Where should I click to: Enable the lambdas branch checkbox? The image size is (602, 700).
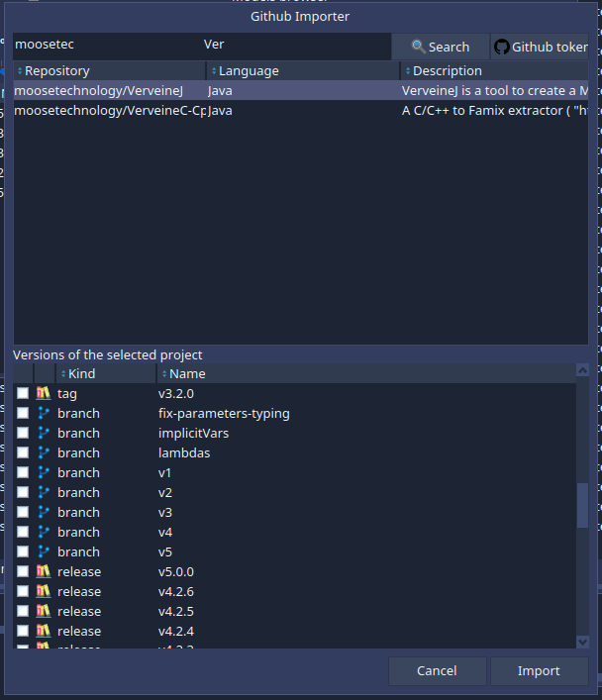coord(23,452)
